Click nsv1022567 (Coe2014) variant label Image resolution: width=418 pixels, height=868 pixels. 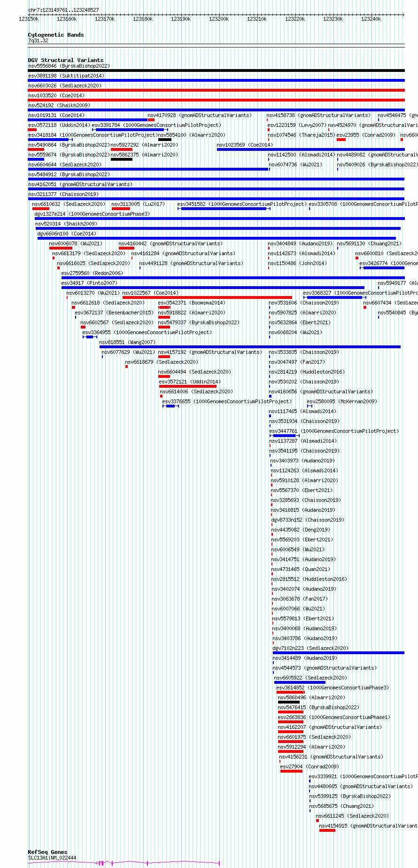click(x=150, y=293)
